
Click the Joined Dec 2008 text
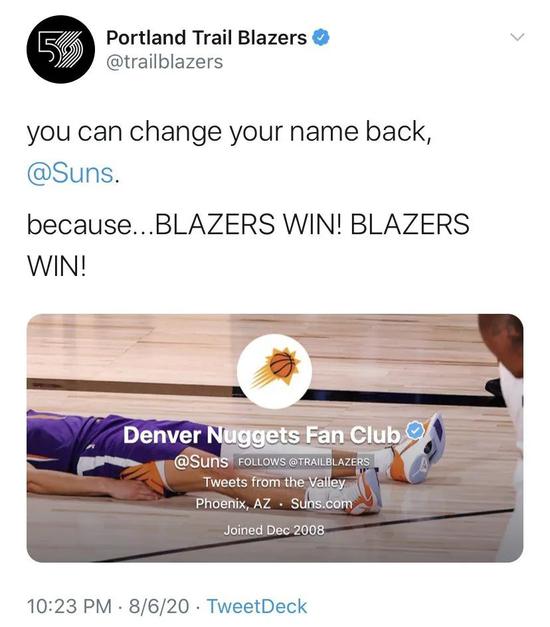pyautogui.click(x=274, y=530)
